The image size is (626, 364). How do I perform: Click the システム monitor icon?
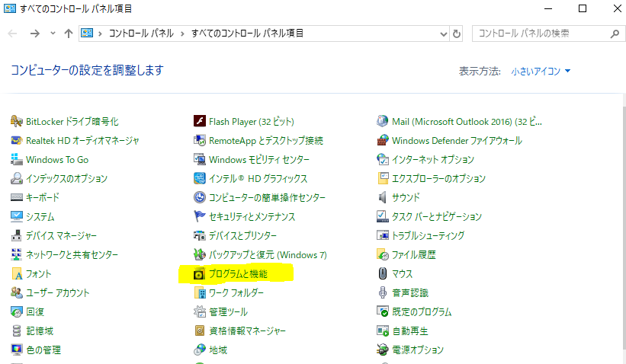point(16,216)
